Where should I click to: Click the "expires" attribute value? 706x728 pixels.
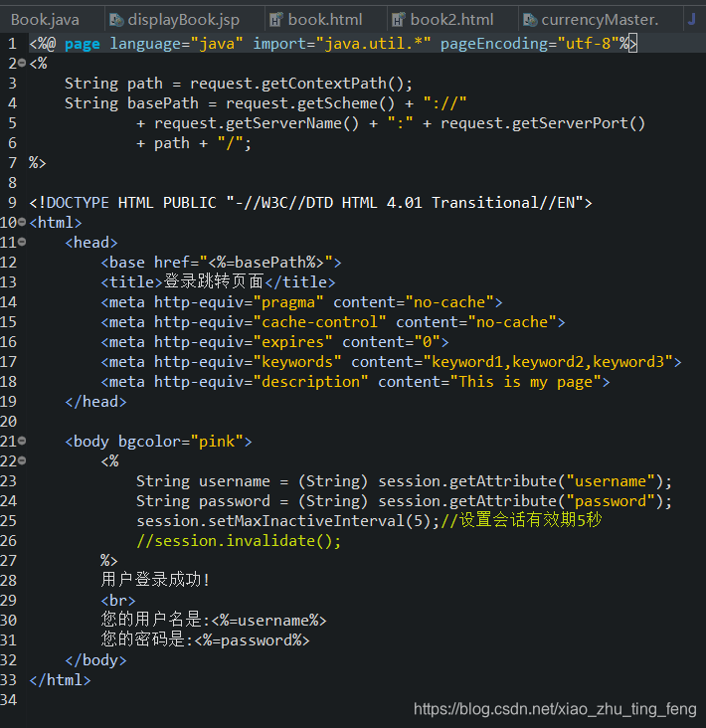point(292,342)
